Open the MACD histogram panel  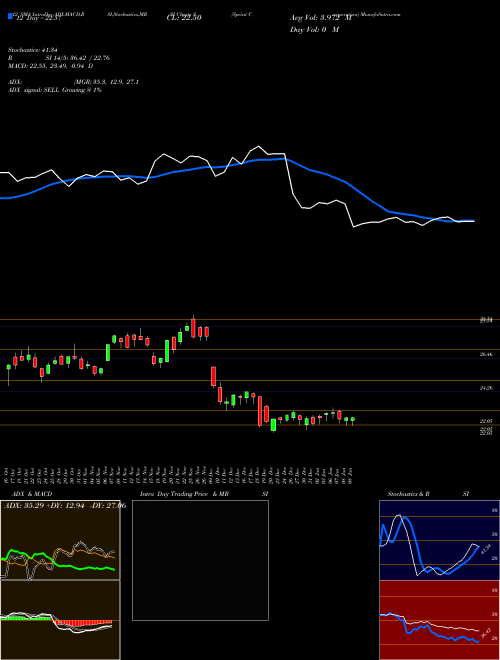click(60, 620)
